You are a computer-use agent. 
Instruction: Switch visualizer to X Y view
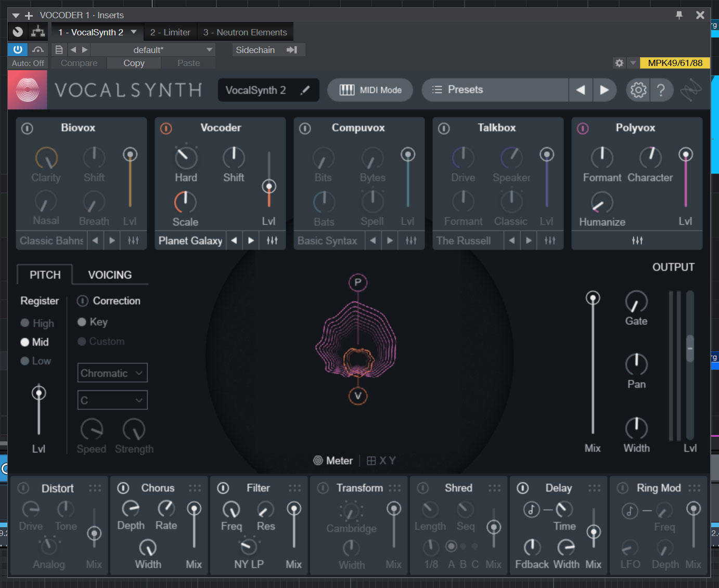(381, 461)
